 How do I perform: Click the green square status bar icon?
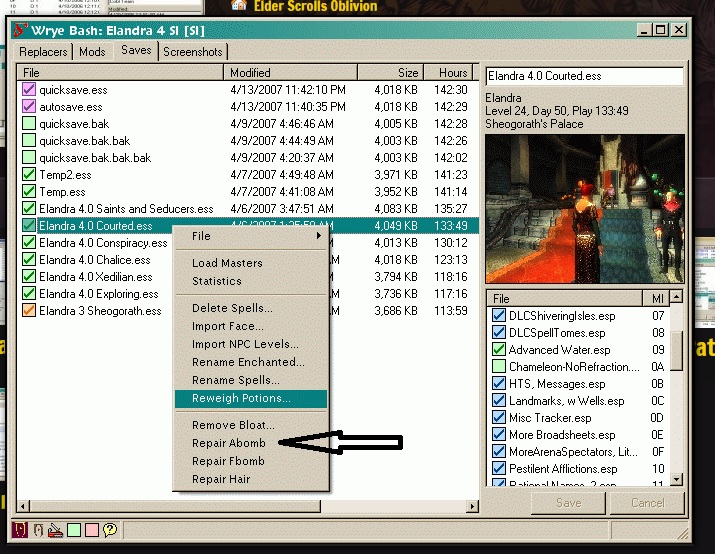(74, 529)
